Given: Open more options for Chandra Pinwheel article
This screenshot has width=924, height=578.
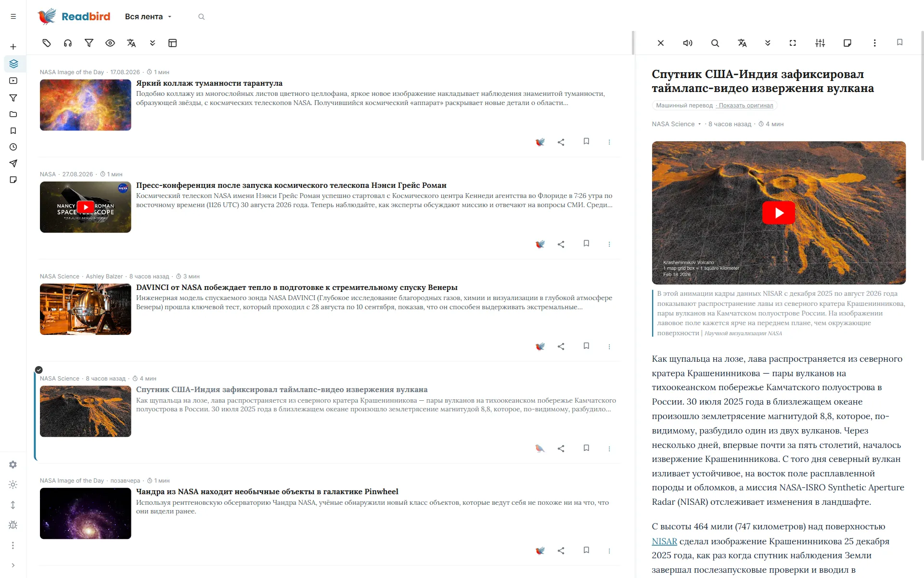Looking at the screenshot, I should 609,551.
